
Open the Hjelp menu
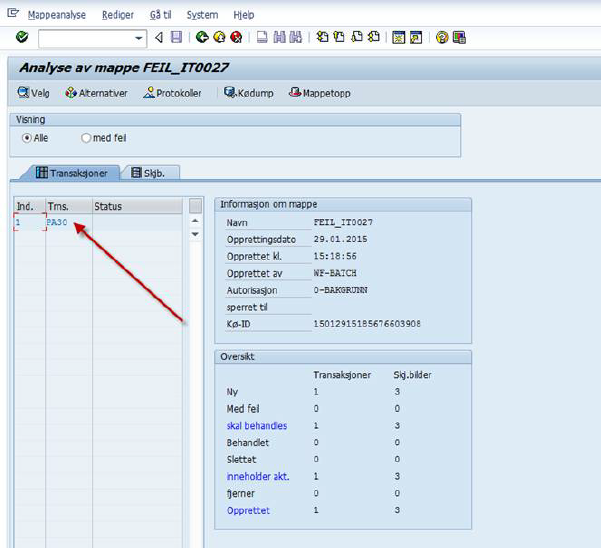pyautogui.click(x=244, y=15)
